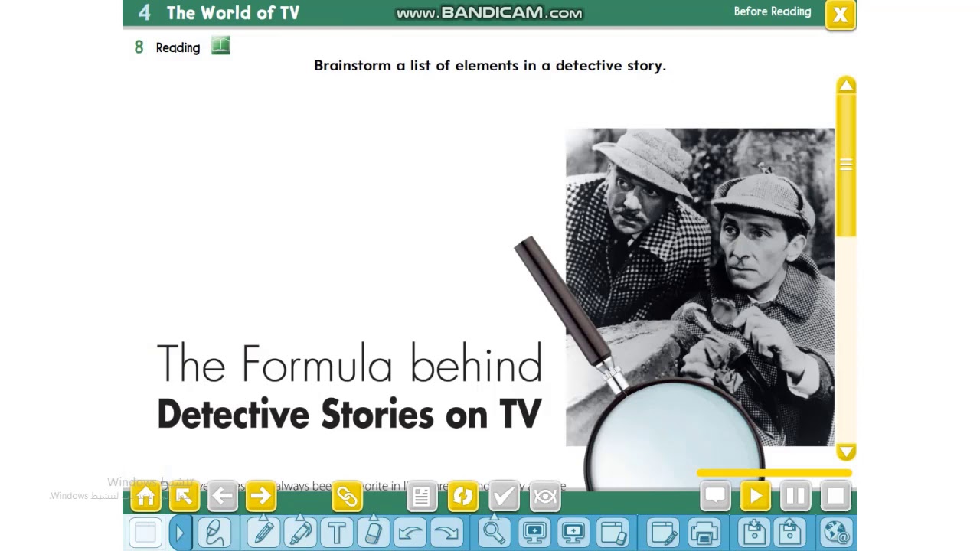Pause the audio
980x551 pixels.
(795, 497)
